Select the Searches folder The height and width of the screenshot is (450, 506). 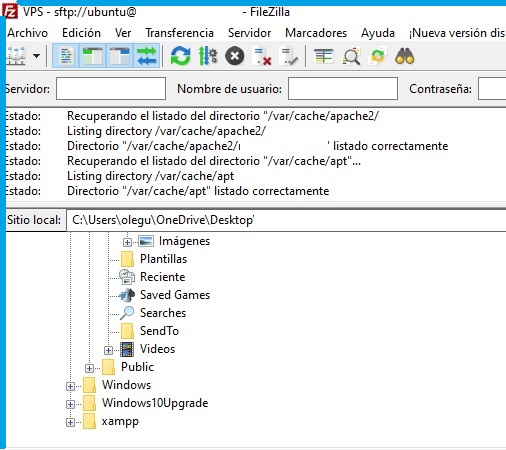tap(163, 313)
